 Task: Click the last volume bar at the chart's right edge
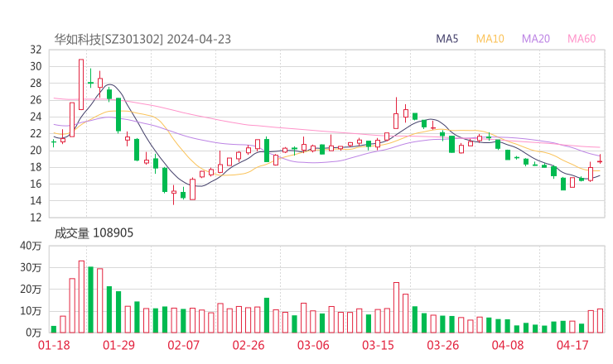tap(600, 321)
